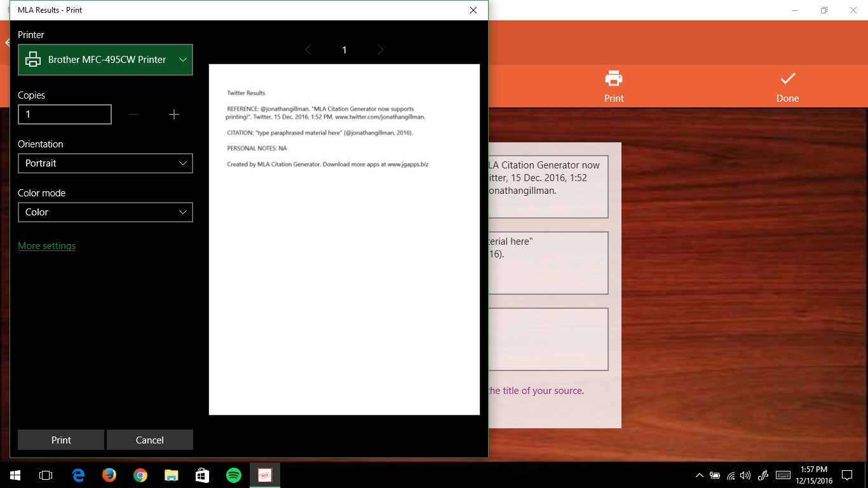Click the citation result text box
The height and width of the screenshot is (488, 868).
click(548, 263)
